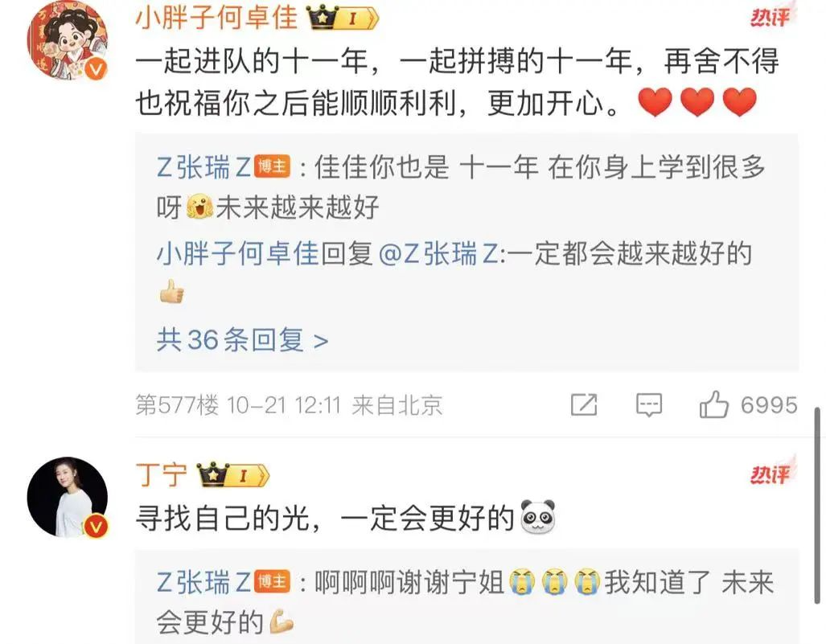826x644 pixels.
Task: Open reply bubble on 何卓佳's comment
Action: coord(649,405)
